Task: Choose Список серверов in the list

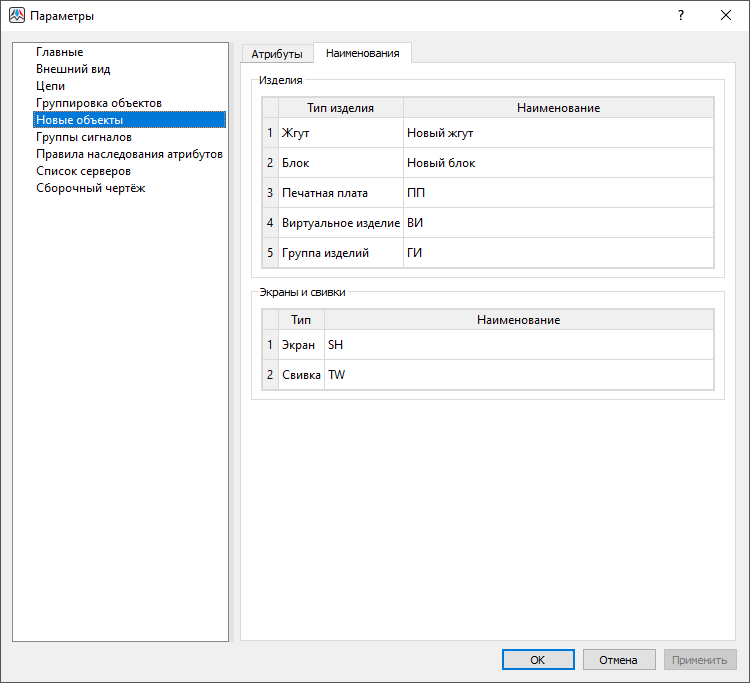Action: [83, 171]
